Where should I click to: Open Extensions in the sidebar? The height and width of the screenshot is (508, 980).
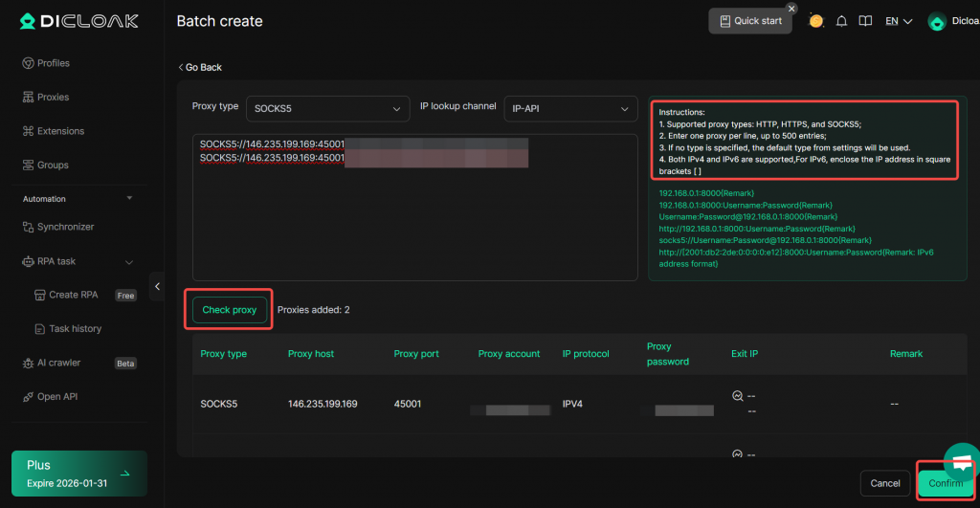60,131
